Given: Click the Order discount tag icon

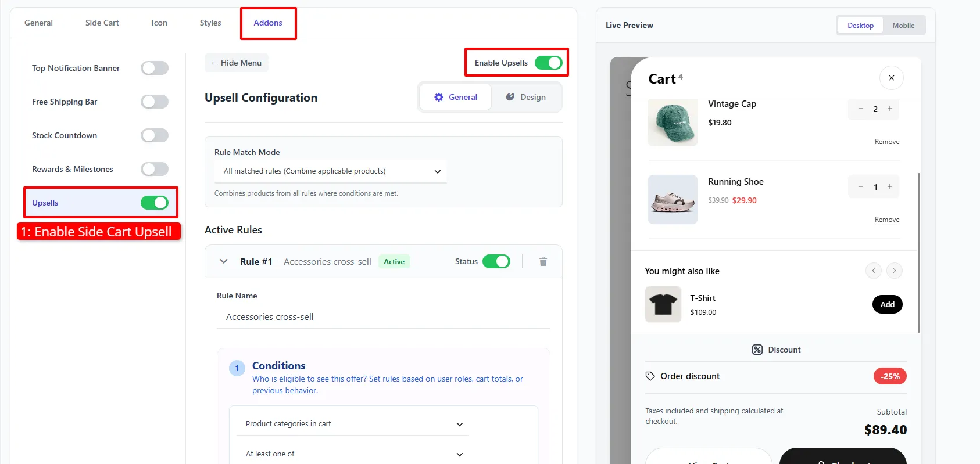Looking at the screenshot, I should (650, 376).
